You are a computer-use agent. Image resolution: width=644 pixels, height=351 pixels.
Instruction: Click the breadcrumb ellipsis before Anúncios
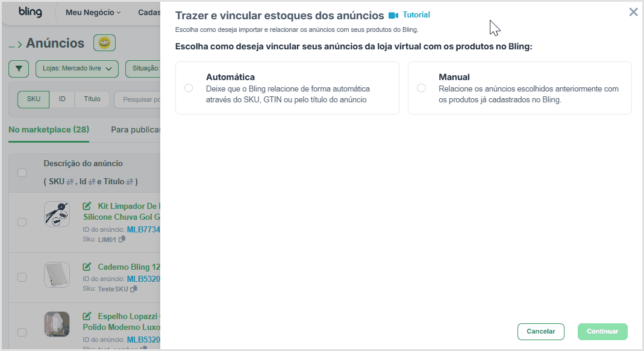(x=11, y=45)
